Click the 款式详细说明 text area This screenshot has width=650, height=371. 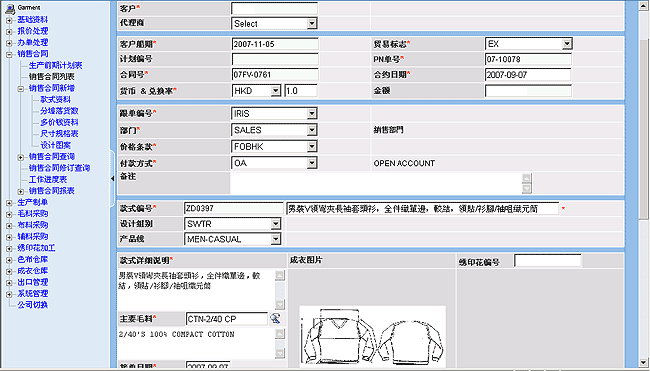(196, 290)
